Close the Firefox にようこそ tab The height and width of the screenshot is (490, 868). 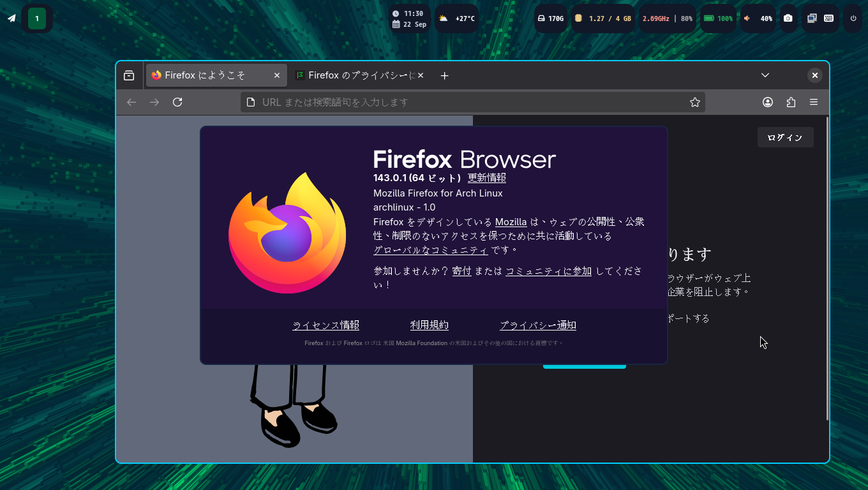[x=277, y=75]
